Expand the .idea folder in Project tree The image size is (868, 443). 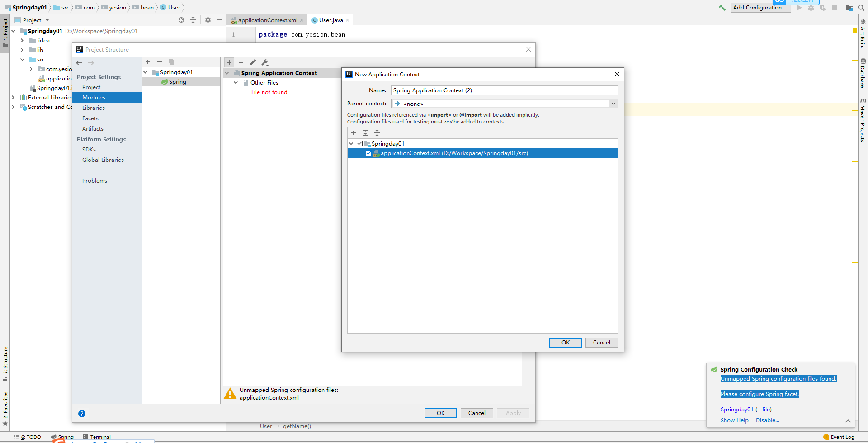[x=22, y=41]
